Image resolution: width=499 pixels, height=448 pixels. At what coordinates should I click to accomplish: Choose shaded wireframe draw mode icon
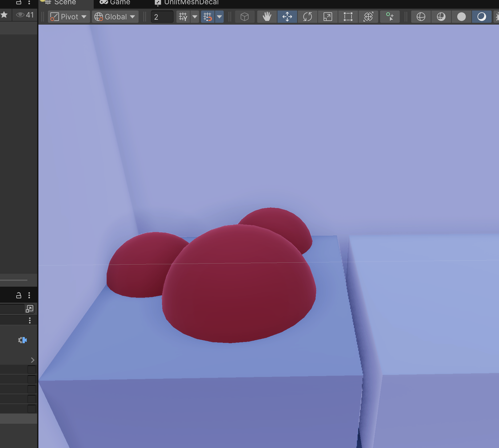pyautogui.click(x=441, y=17)
